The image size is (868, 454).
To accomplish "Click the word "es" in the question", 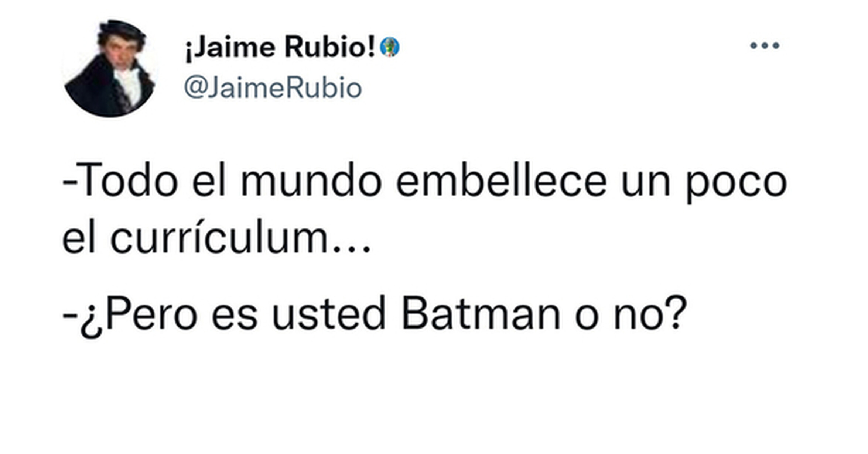I will (235, 318).
